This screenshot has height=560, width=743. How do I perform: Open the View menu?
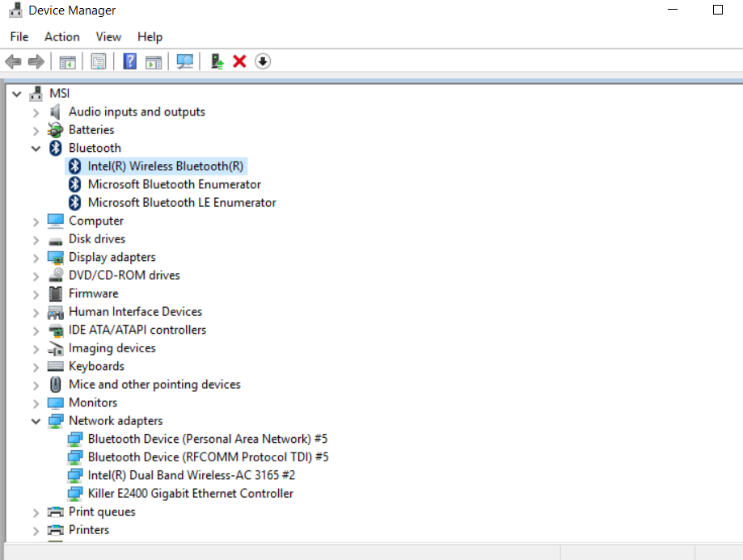tap(108, 36)
